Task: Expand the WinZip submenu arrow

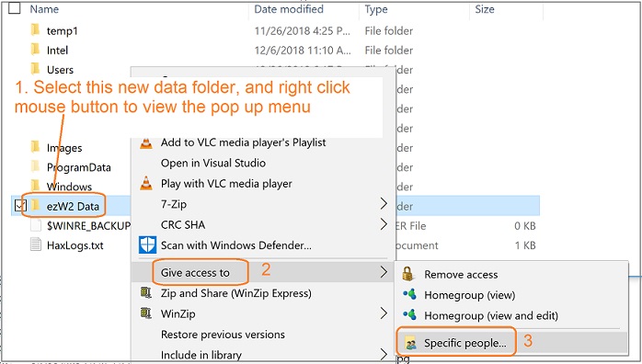Action: (384, 313)
